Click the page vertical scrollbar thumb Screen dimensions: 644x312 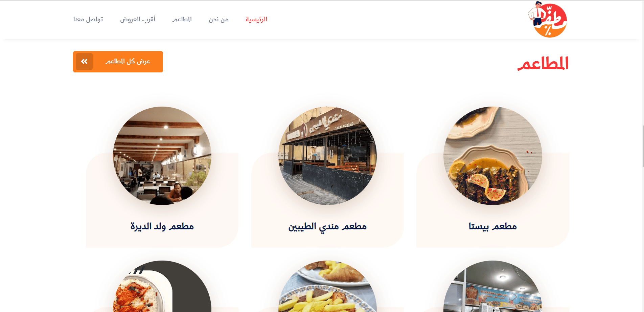[x=643, y=146]
